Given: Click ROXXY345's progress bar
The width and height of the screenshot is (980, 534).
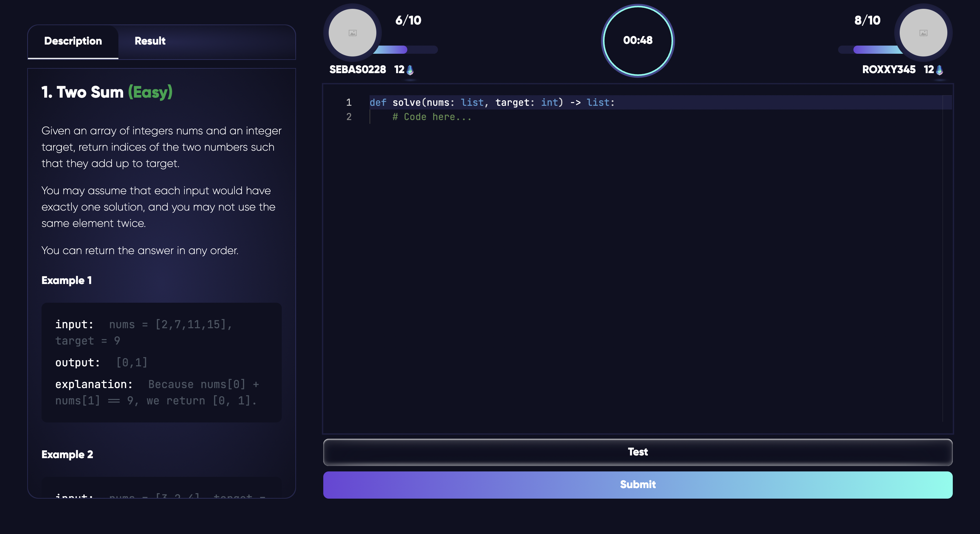Looking at the screenshot, I should click(x=871, y=50).
